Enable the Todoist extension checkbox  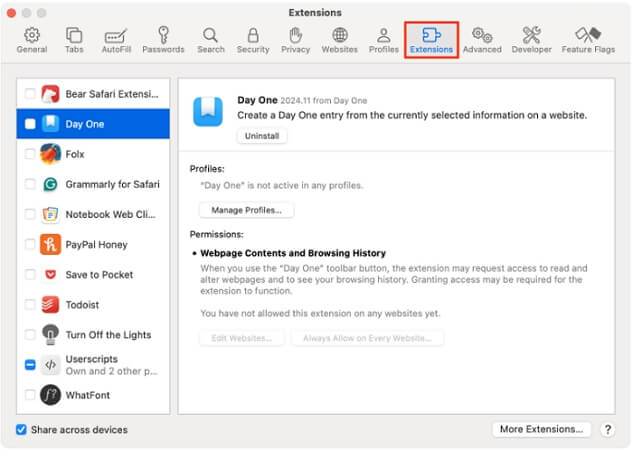click(x=30, y=305)
